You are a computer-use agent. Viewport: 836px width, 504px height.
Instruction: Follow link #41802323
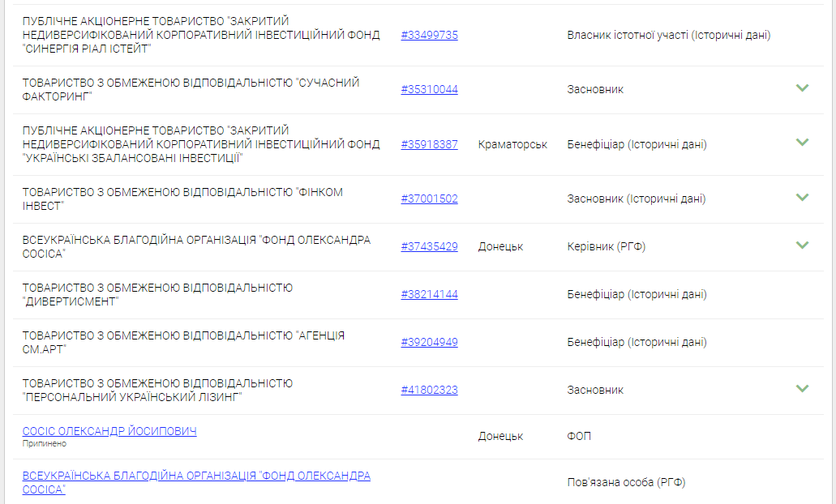429,390
